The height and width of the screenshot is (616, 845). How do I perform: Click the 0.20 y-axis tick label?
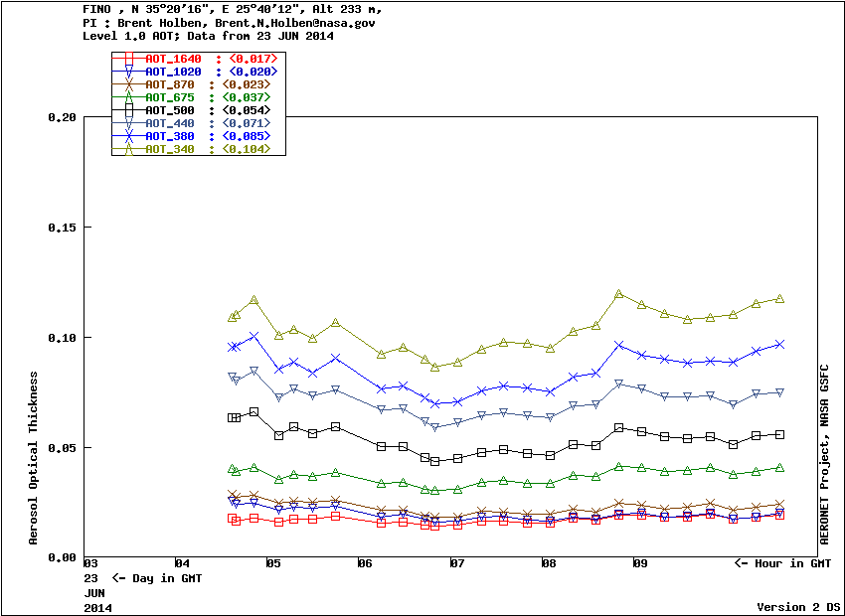click(x=62, y=117)
